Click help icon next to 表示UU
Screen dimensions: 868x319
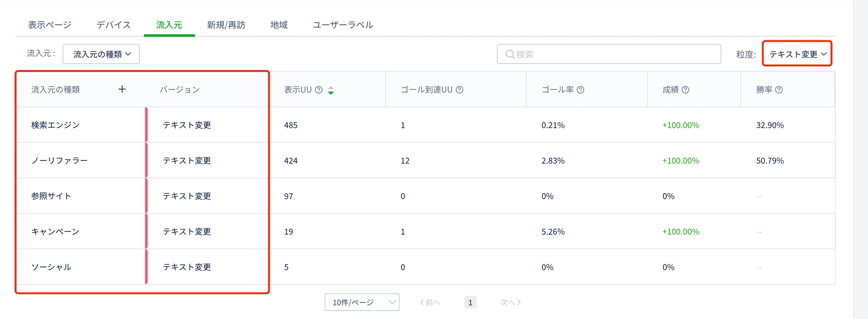pos(319,90)
